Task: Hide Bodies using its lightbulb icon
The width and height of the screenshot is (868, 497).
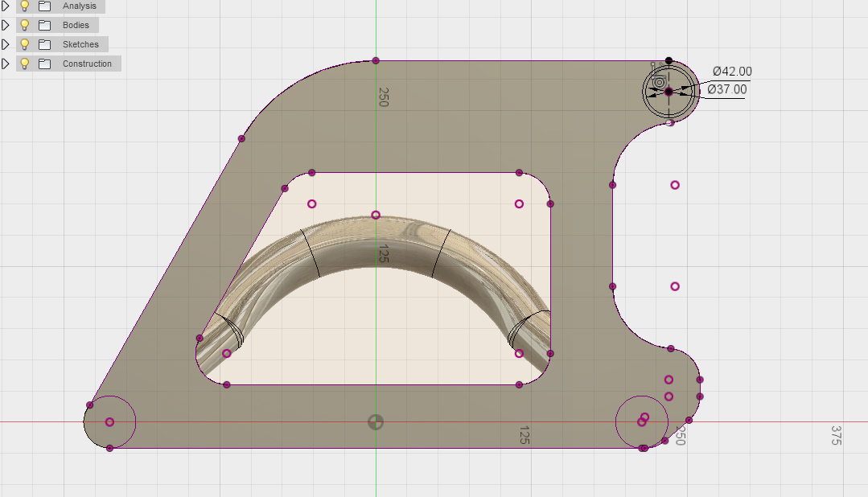Action: point(25,25)
